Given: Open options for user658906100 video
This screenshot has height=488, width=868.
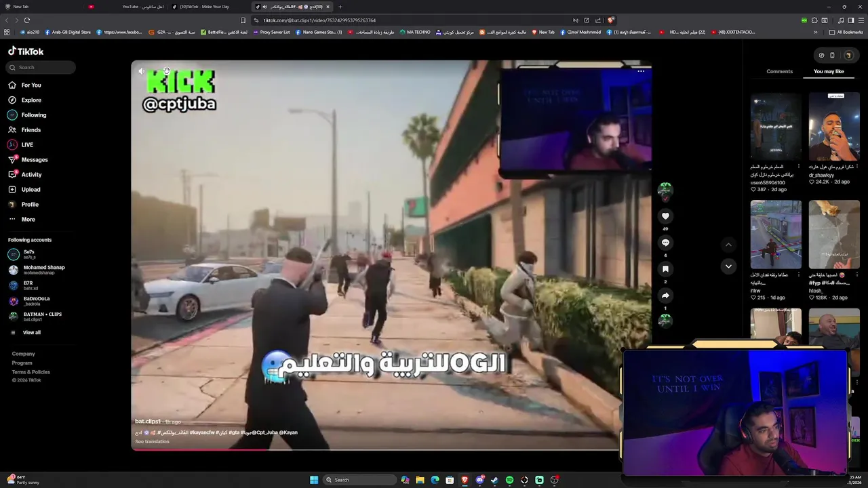Looking at the screenshot, I should coord(798,167).
